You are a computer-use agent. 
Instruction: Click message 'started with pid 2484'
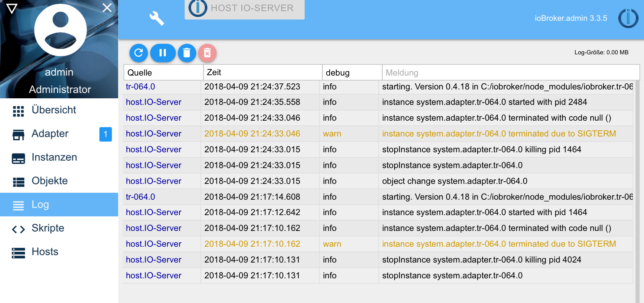click(x=485, y=102)
